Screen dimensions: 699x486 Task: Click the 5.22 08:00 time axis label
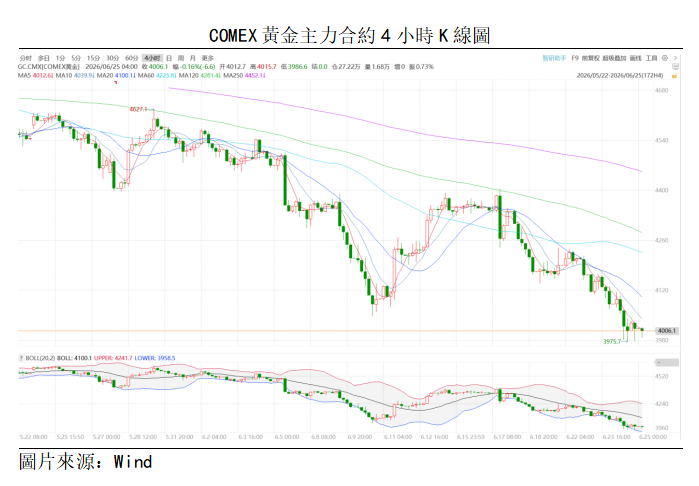[x=33, y=437]
